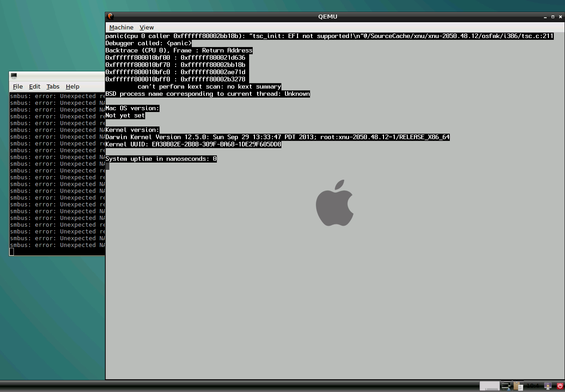Click the 'Kernel UUID' line
Screen dimensions: 565x392
click(x=193, y=144)
